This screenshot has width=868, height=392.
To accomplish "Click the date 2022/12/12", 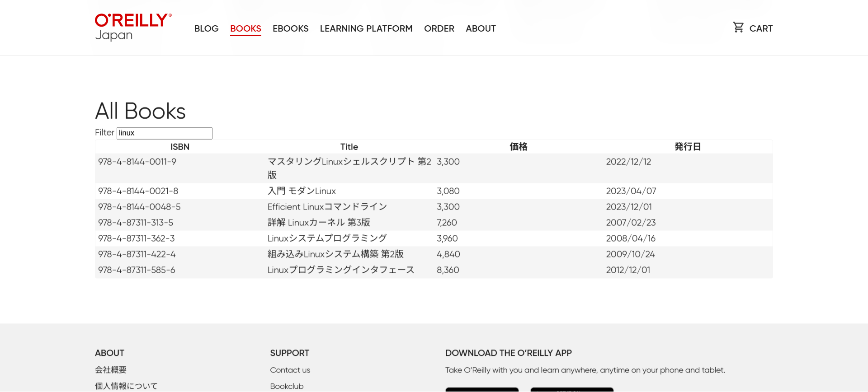I will [x=628, y=162].
